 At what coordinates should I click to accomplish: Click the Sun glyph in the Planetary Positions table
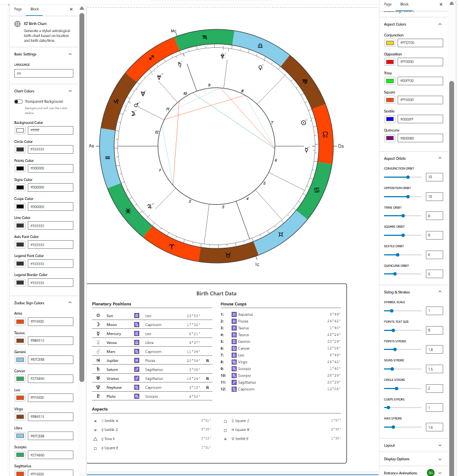(x=98, y=316)
